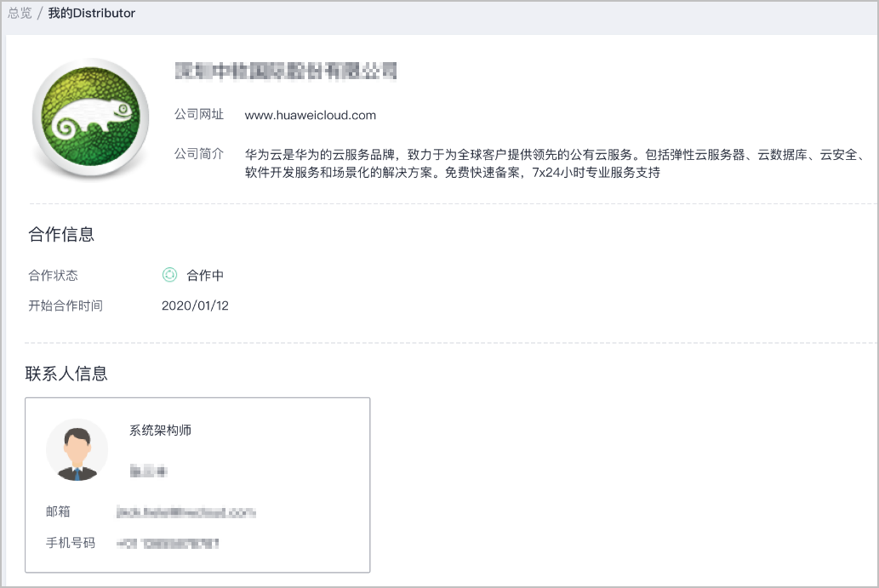Click the green chameleon company logo
This screenshot has width=879, height=588.
click(91, 117)
